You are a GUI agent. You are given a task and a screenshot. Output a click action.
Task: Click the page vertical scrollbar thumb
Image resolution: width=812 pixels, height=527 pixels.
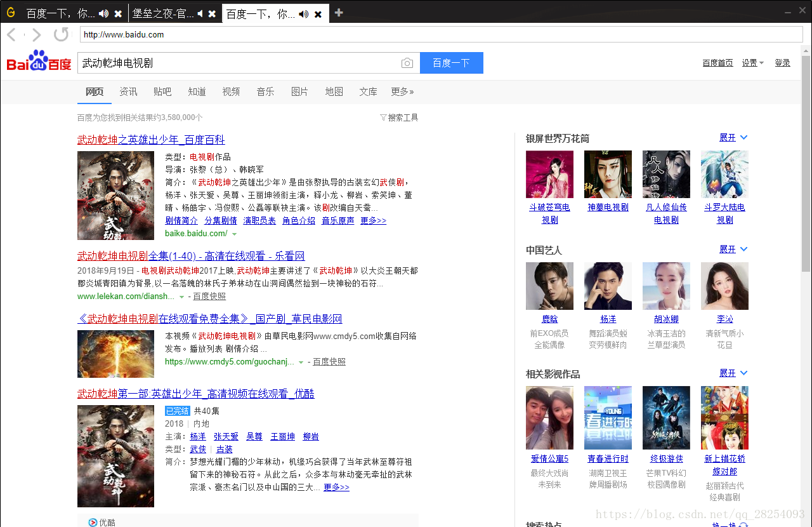(x=806, y=164)
